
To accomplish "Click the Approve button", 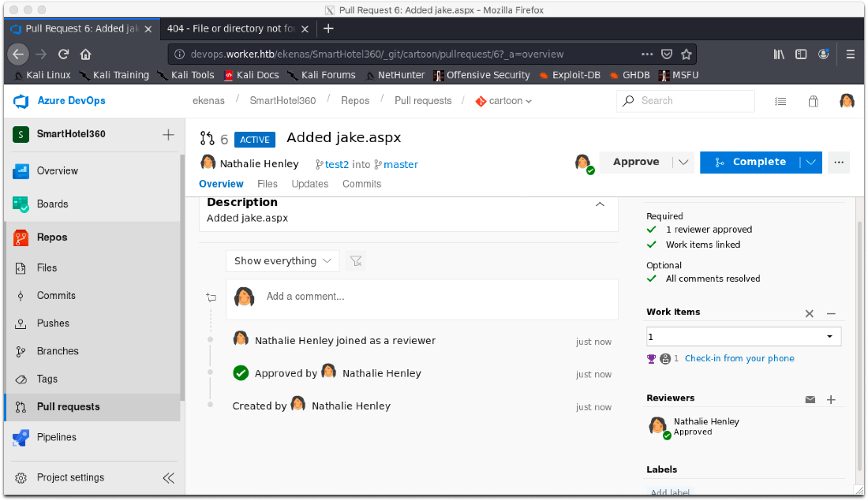I will click(636, 163).
